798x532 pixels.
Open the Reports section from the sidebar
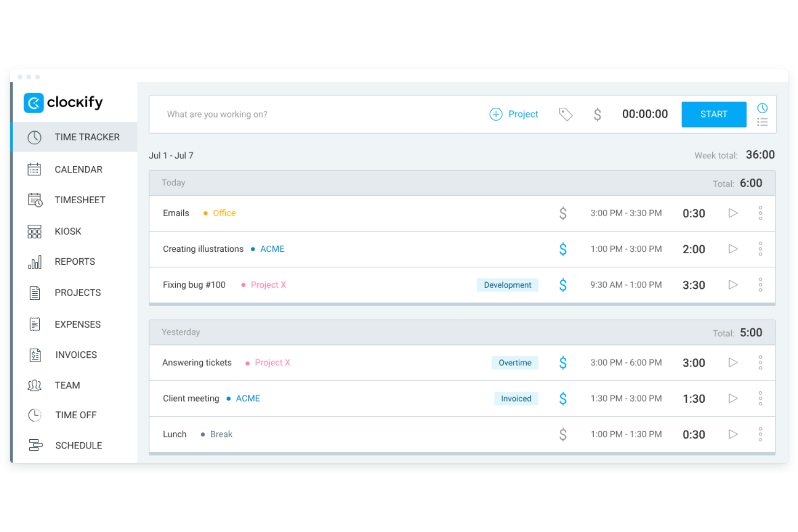click(x=74, y=261)
